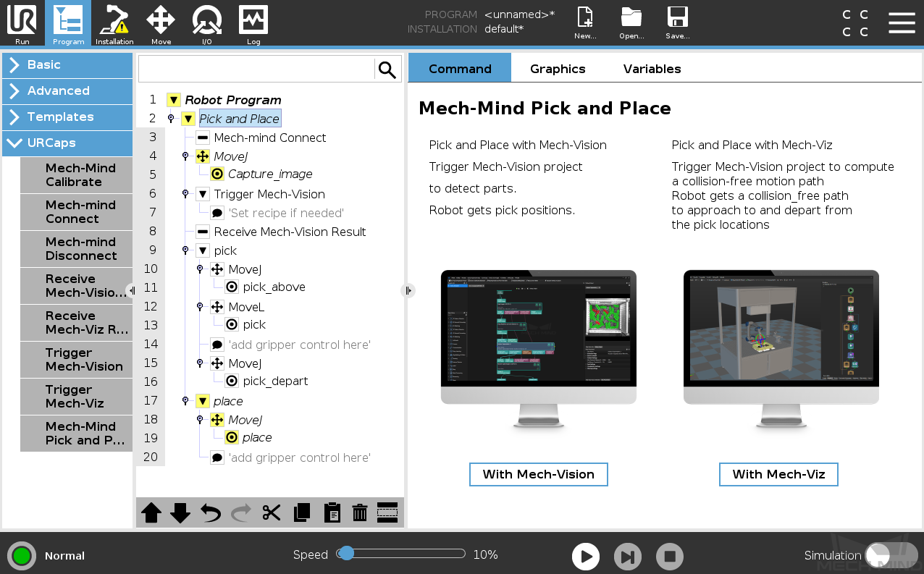Click the Speed slider handle

click(x=346, y=554)
